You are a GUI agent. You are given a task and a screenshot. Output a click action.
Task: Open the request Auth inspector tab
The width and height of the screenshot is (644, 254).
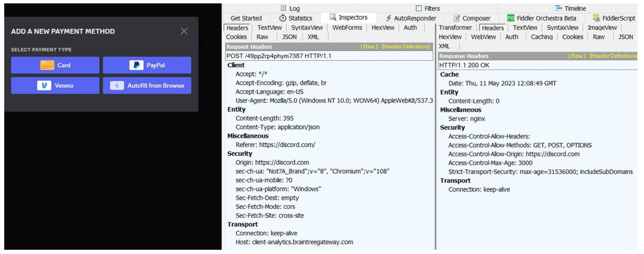pyautogui.click(x=410, y=28)
